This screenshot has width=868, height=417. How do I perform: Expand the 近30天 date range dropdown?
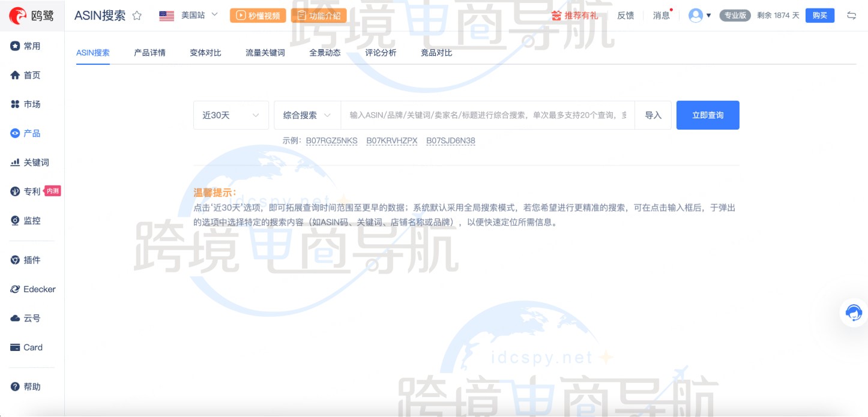[231, 115]
